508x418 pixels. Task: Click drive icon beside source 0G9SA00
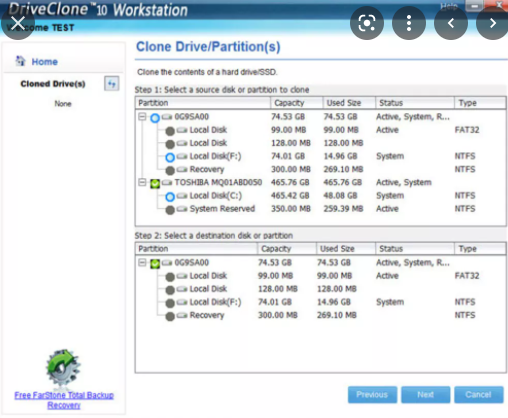tap(167, 117)
